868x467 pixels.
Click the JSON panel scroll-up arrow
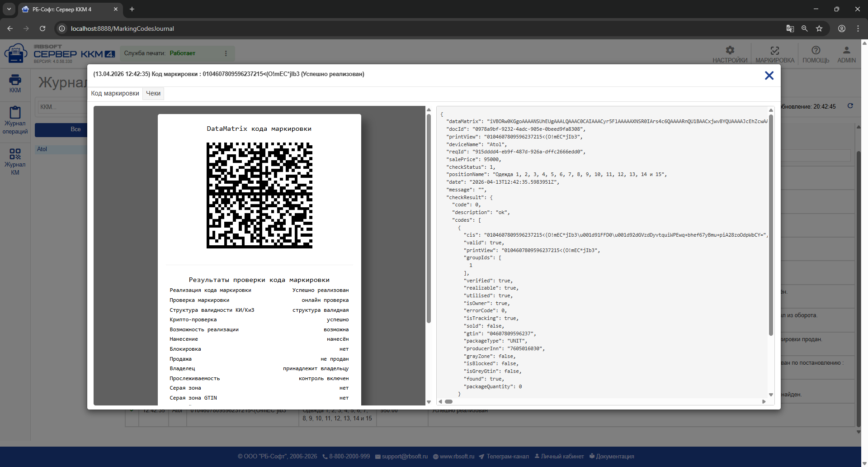771,110
